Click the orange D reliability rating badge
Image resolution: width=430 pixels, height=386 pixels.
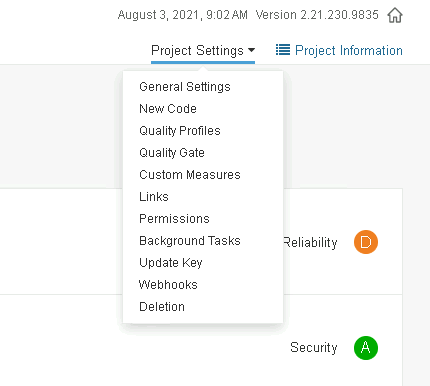click(366, 242)
